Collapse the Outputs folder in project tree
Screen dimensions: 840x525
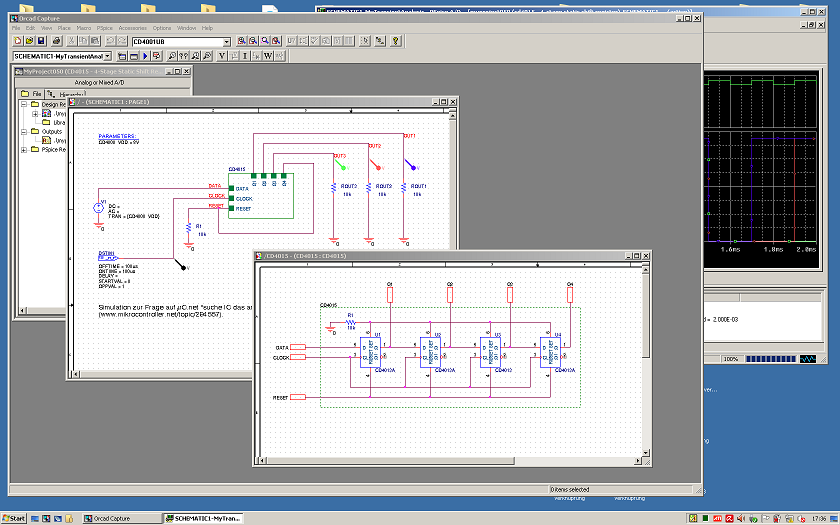(x=24, y=132)
